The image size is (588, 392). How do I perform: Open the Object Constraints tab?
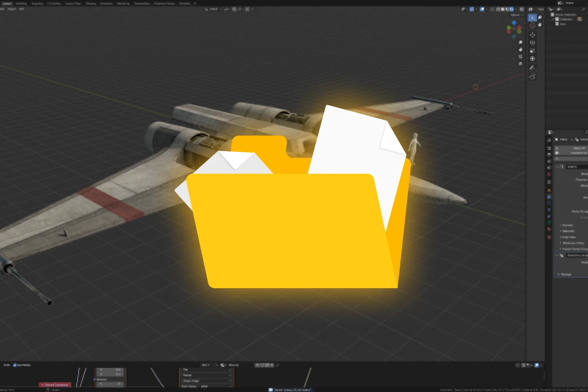tap(549, 216)
